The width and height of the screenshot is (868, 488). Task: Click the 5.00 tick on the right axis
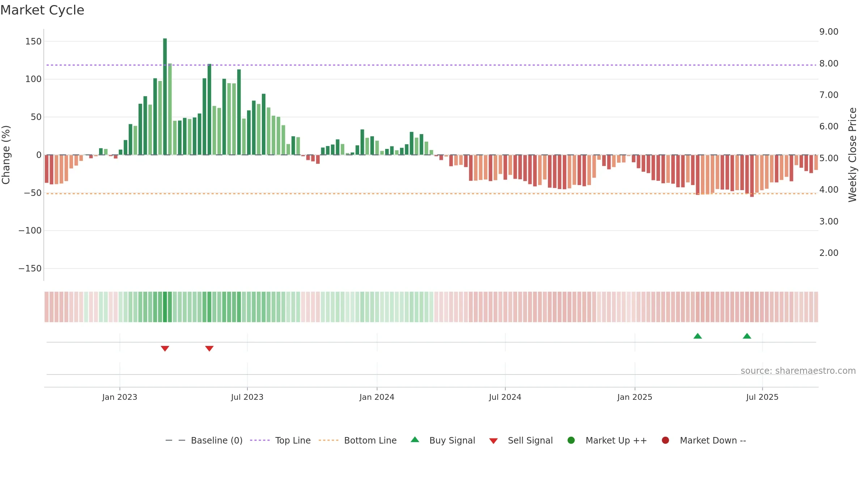coord(829,158)
